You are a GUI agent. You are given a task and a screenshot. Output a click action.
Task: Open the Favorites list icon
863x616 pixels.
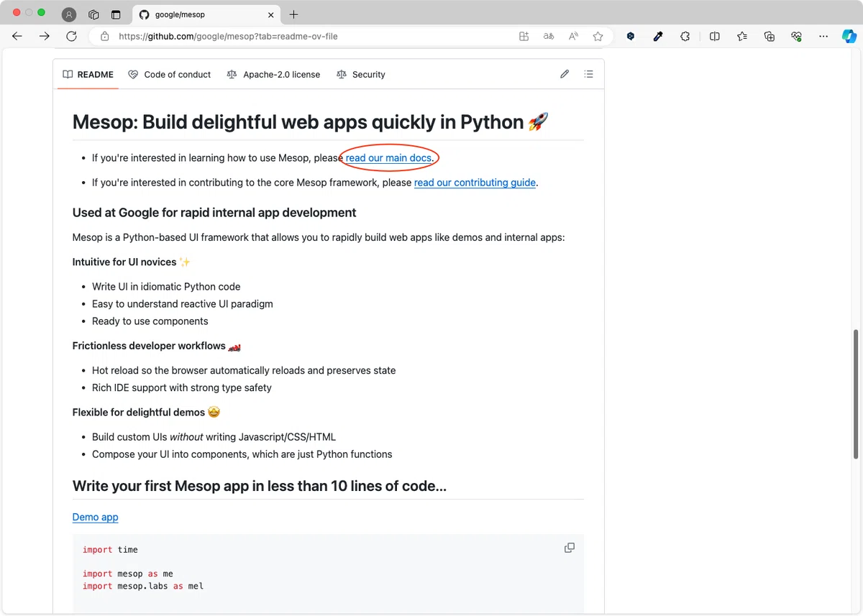click(x=742, y=36)
